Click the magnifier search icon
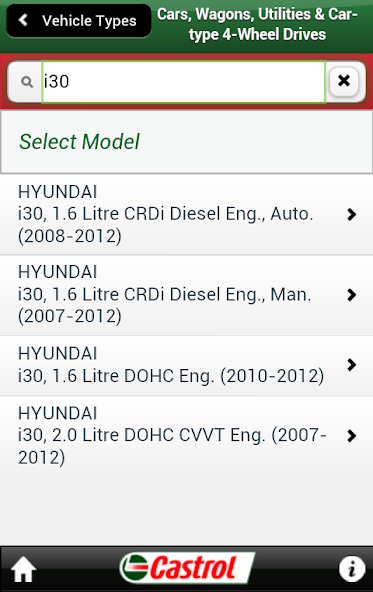Image resolution: width=373 pixels, height=592 pixels. tap(27, 82)
